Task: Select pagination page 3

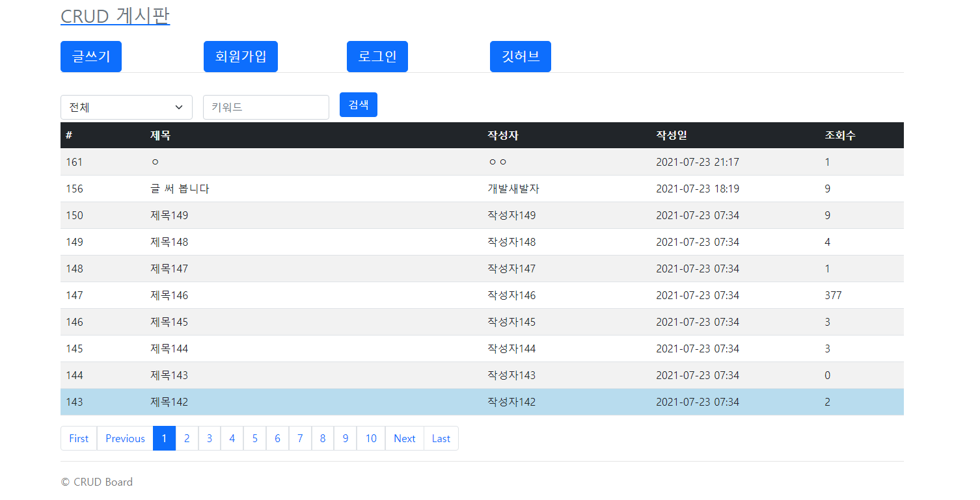Action: (210, 438)
